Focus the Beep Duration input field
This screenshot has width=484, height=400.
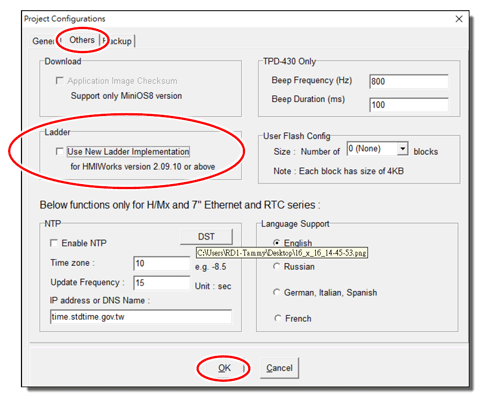[x=409, y=105]
